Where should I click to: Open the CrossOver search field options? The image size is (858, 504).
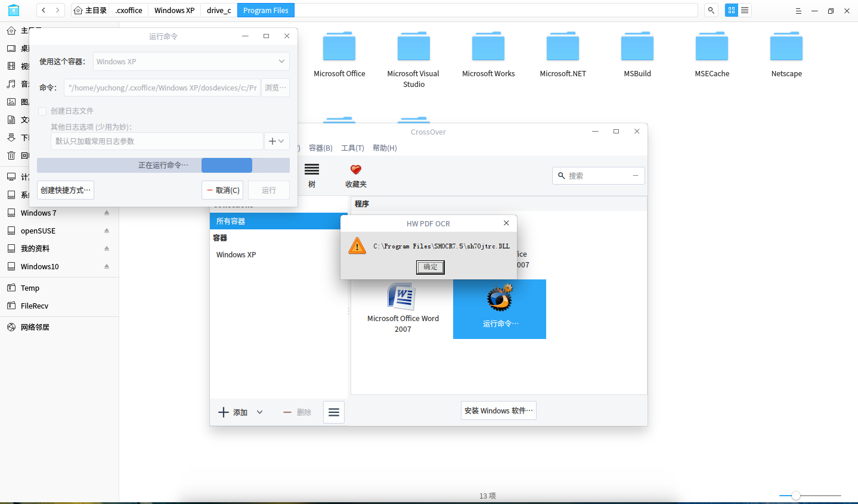(636, 176)
